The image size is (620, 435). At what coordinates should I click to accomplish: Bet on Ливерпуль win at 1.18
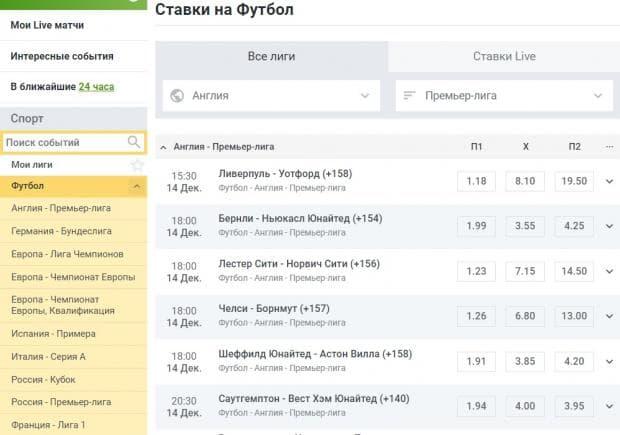[x=476, y=181]
